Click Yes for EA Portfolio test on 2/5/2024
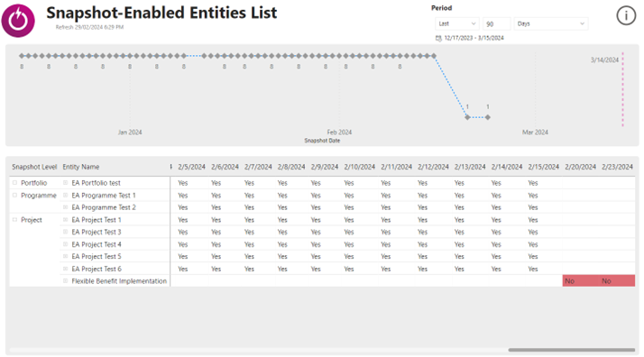The image size is (644, 357). click(183, 183)
